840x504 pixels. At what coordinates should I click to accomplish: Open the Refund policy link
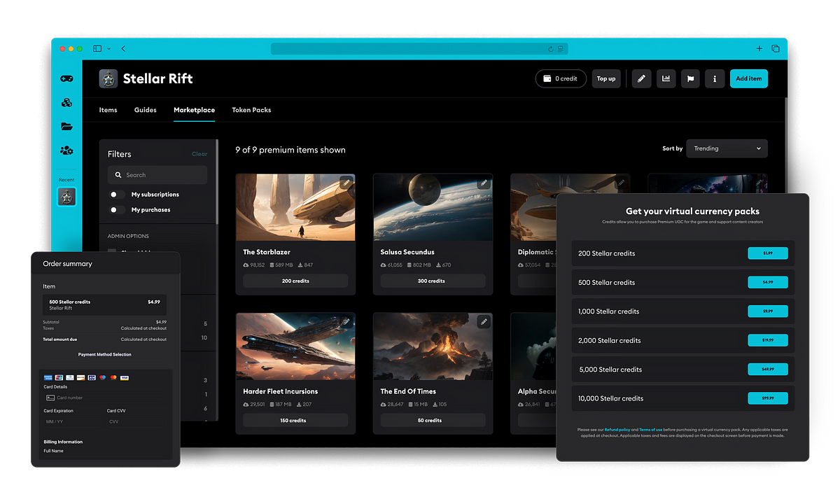pyautogui.click(x=617, y=429)
